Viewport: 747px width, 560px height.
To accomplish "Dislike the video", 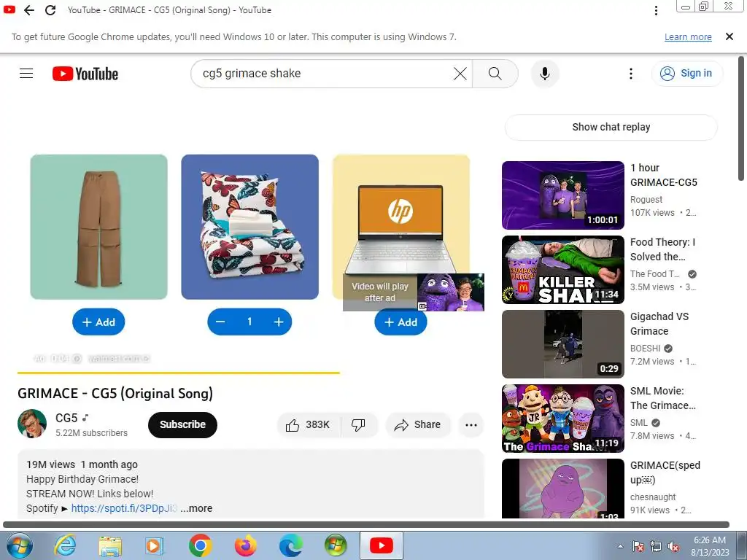I will [x=358, y=425].
